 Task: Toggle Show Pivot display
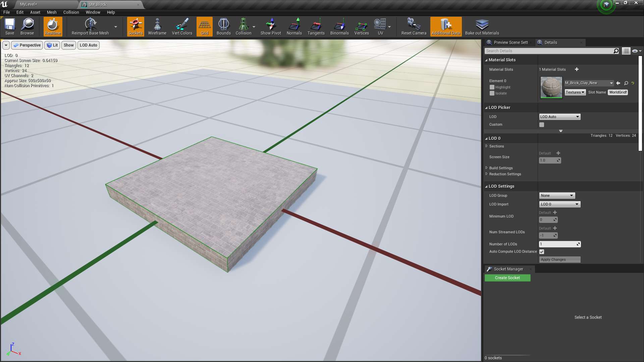click(x=270, y=26)
